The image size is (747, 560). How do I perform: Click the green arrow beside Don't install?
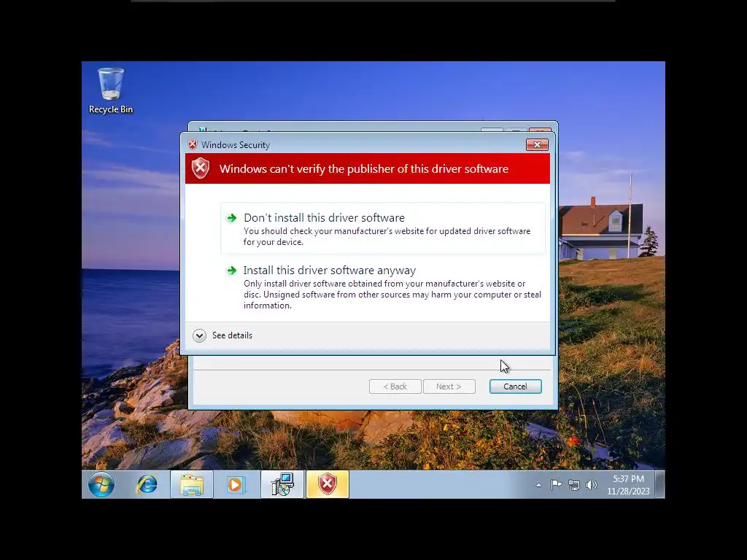click(x=231, y=218)
